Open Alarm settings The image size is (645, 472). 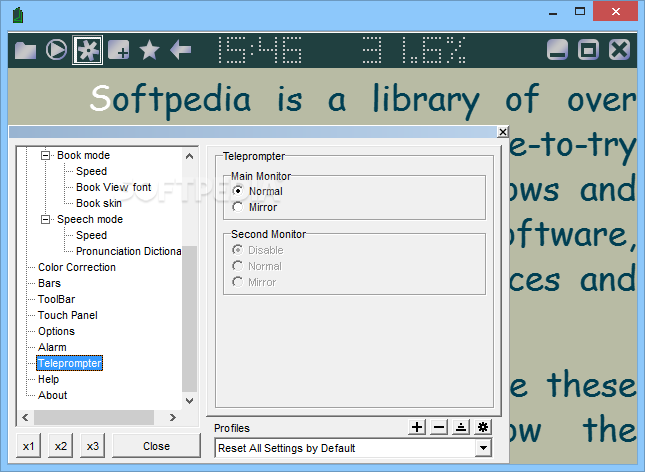coord(52,347)
